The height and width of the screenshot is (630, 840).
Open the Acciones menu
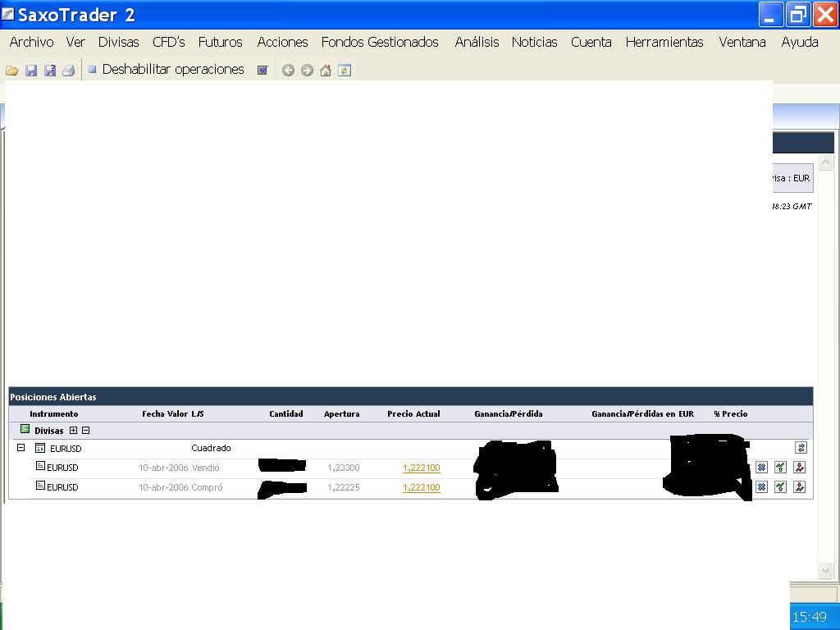pos(282,43)
